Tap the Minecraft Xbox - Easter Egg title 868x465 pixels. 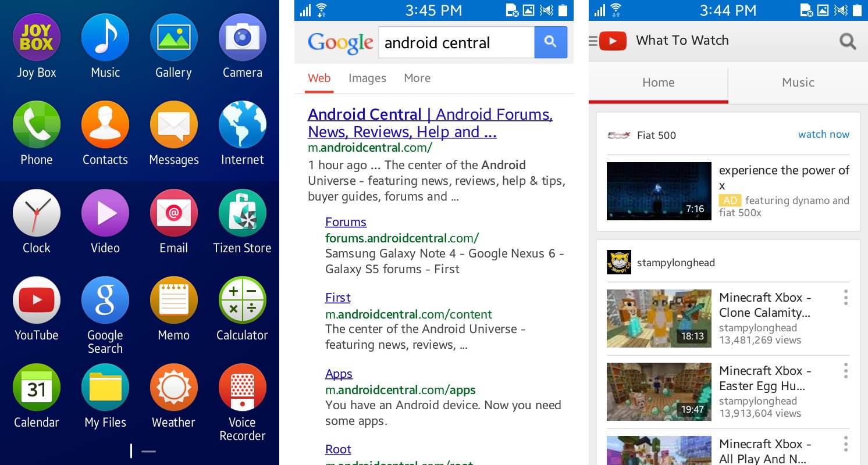[765, 378]
